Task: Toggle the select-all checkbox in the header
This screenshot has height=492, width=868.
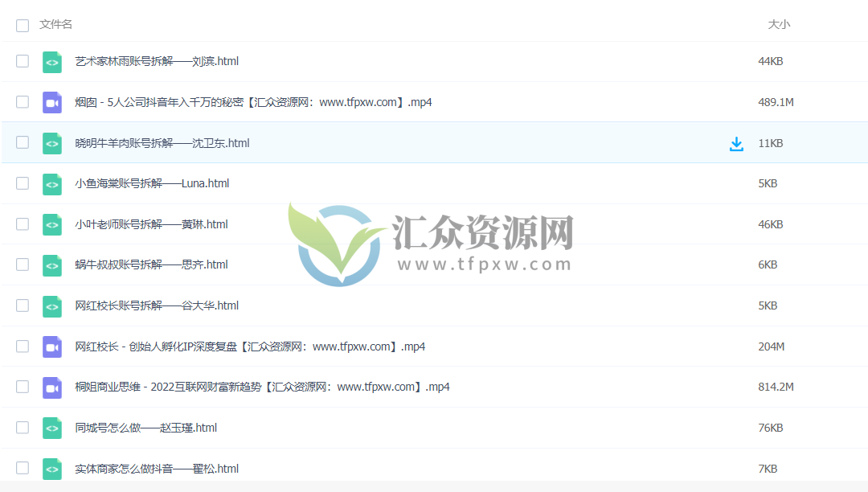Action: (22, 25)
